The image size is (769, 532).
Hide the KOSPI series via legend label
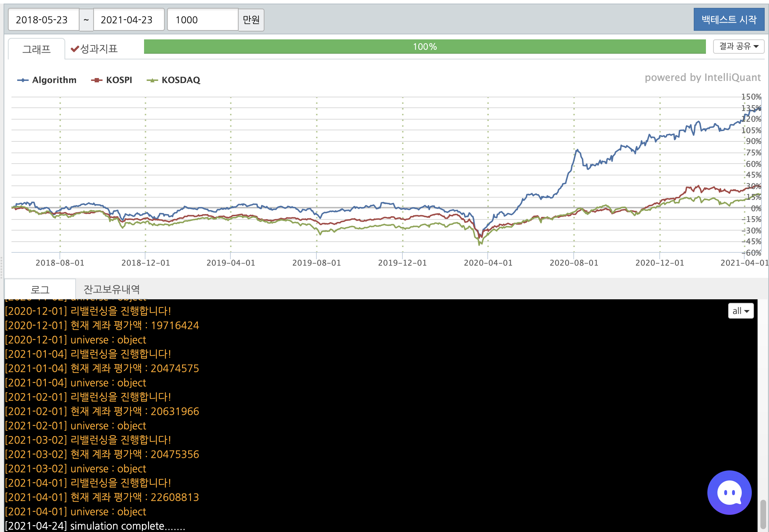pyautogui.click(x=119, y=80)
